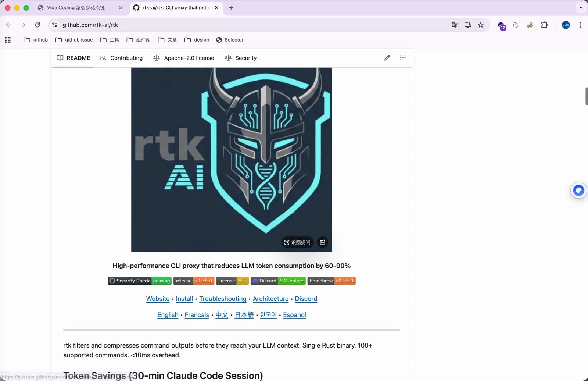
Task: Click the rtk AI logo image
Action: point(232,160)
